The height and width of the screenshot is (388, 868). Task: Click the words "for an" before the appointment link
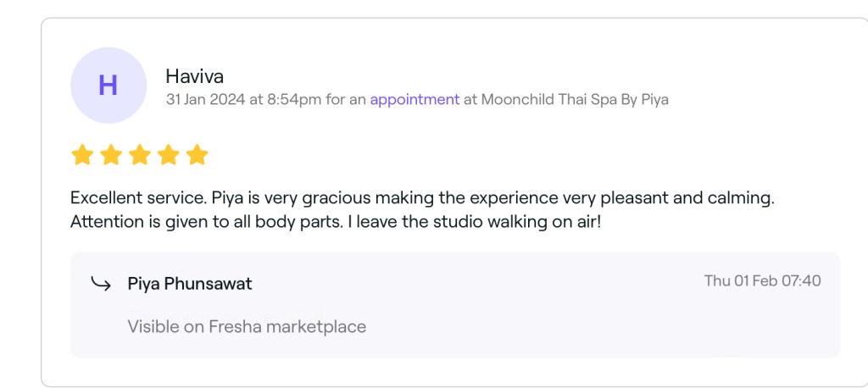pos(346,99)
